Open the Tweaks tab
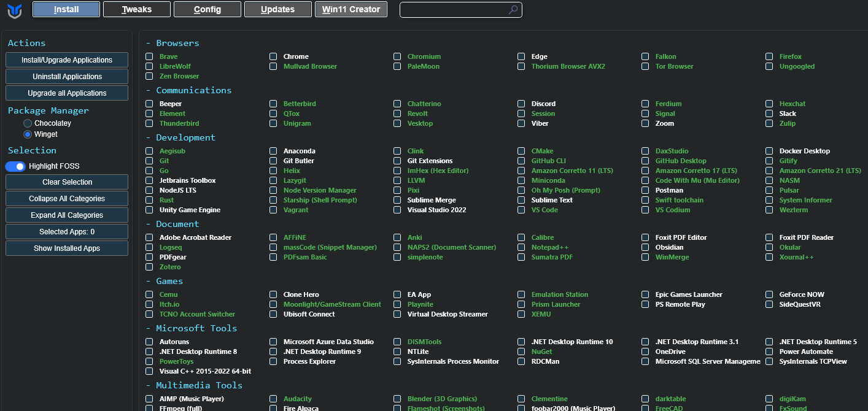The height and width of the screenshot is (411, 868). click(136, 9)
